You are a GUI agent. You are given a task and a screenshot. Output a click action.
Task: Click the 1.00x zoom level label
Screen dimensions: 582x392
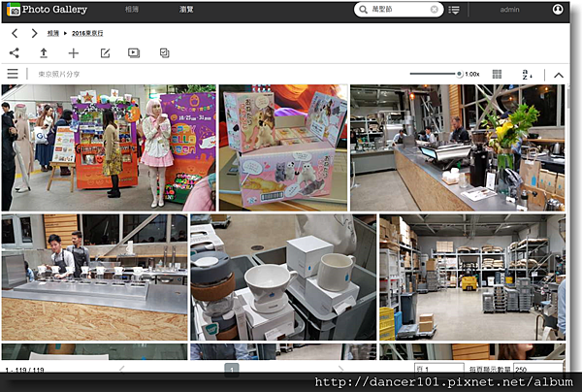[472, 75]
